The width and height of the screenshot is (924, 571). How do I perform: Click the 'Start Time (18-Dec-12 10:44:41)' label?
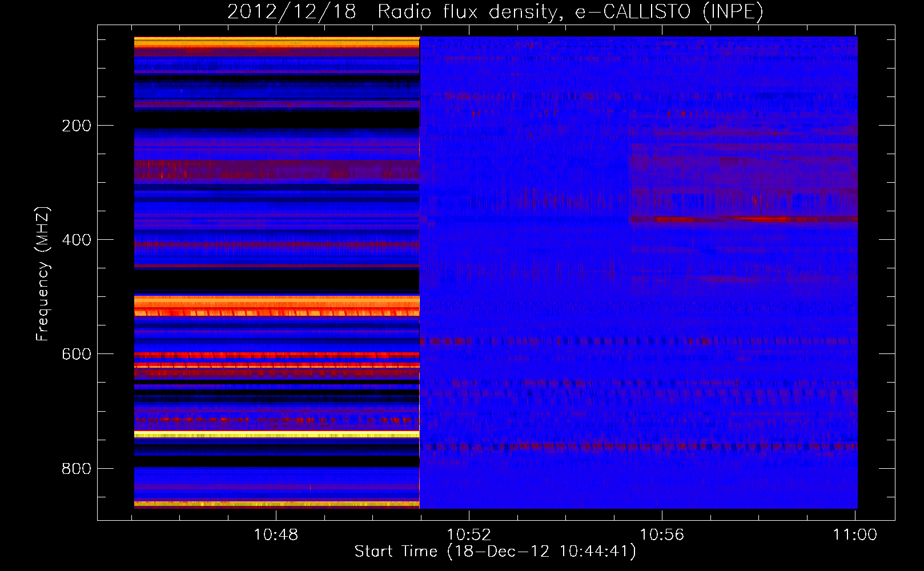(495, 552)
